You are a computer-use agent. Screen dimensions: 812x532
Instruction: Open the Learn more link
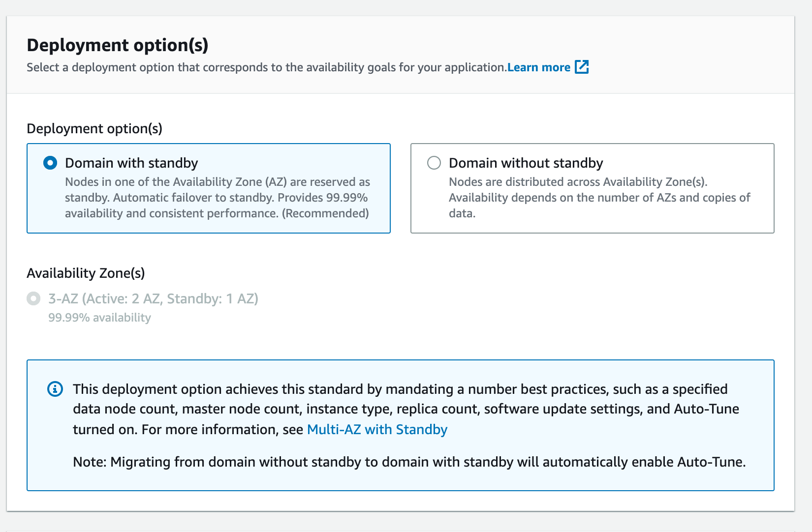tap(538, 67)
